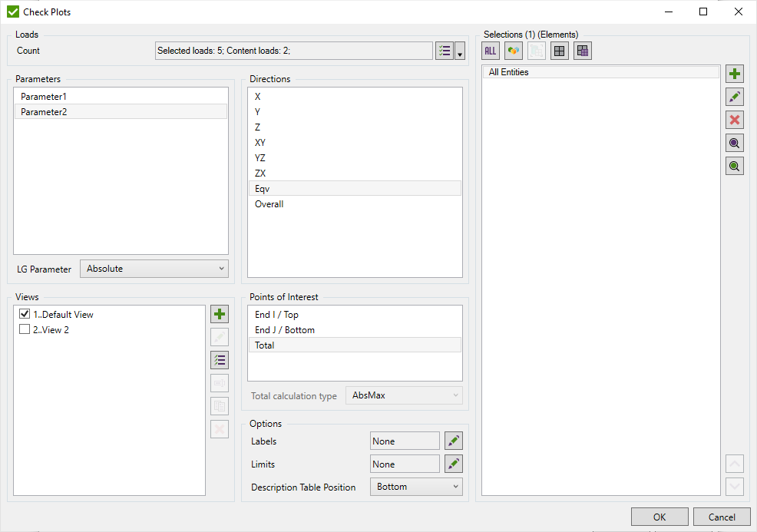
Task: Click the purple magnifier icon
Action: point(735,144)
